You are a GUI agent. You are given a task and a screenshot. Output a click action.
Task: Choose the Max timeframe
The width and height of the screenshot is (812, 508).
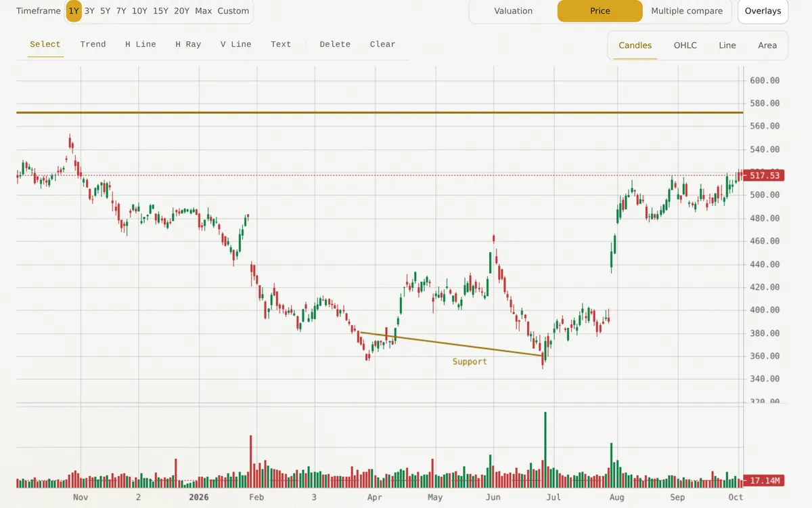(x=203, y=11)
